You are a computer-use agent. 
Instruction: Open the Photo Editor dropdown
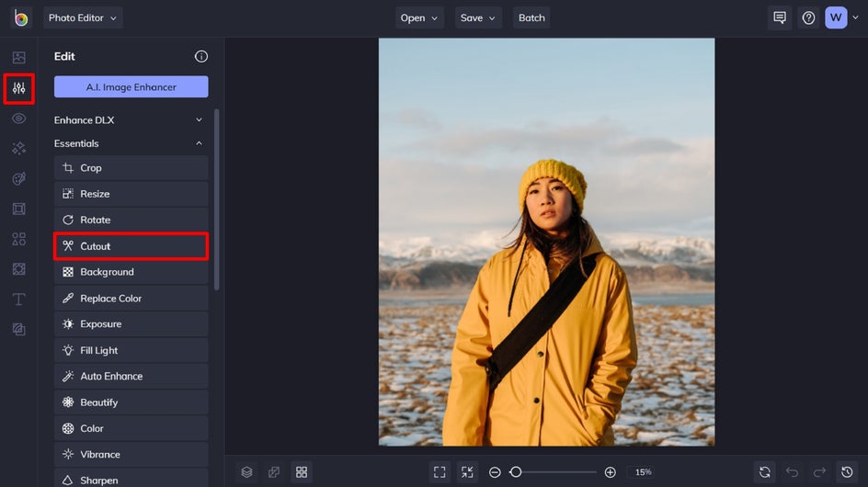83,17
